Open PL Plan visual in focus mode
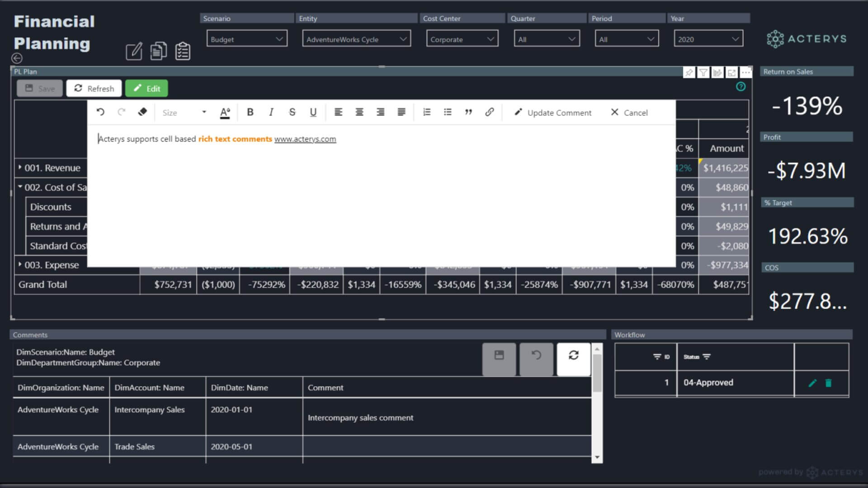Image resolution: width=868 pixels, height=488 pixels. 731,72
